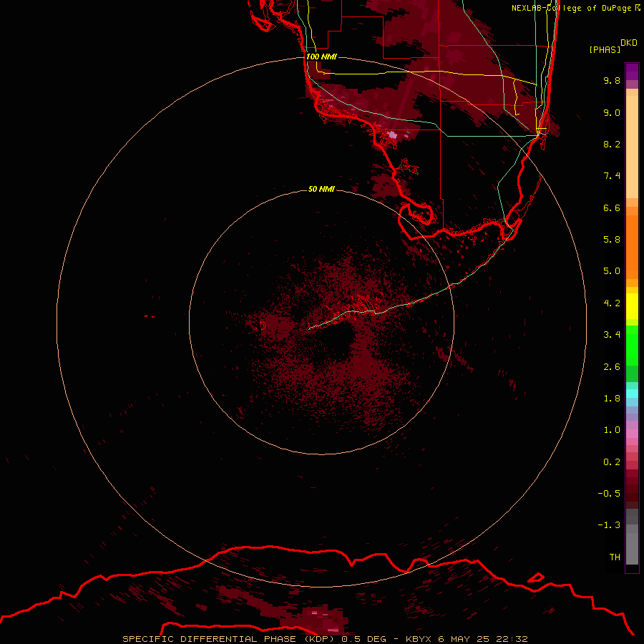This screenshot has width=644, height=644.
Task: Pick the bright orange segment of the color bar
Action: click(x=632, y=246)
